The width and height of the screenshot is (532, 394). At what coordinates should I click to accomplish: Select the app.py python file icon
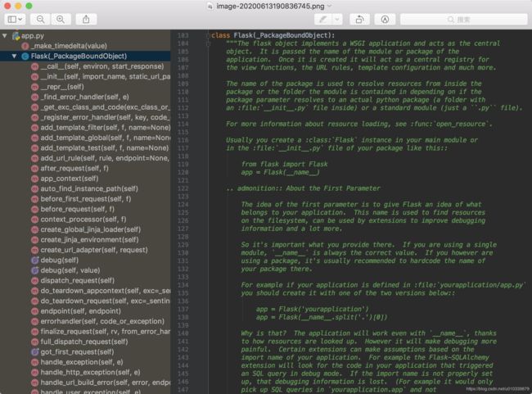[16, 36]
